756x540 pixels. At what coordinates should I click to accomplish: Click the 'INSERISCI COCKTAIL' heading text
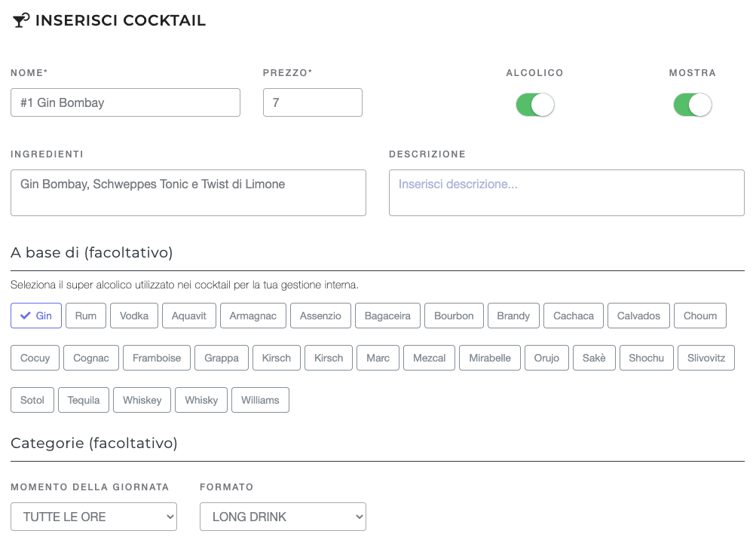pyautogui.click(x=121, y=20)
